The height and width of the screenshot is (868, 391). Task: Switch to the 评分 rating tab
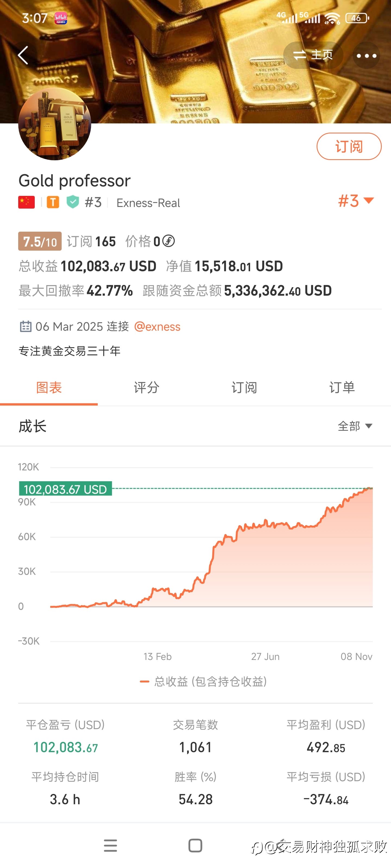[x=146, y=388]
